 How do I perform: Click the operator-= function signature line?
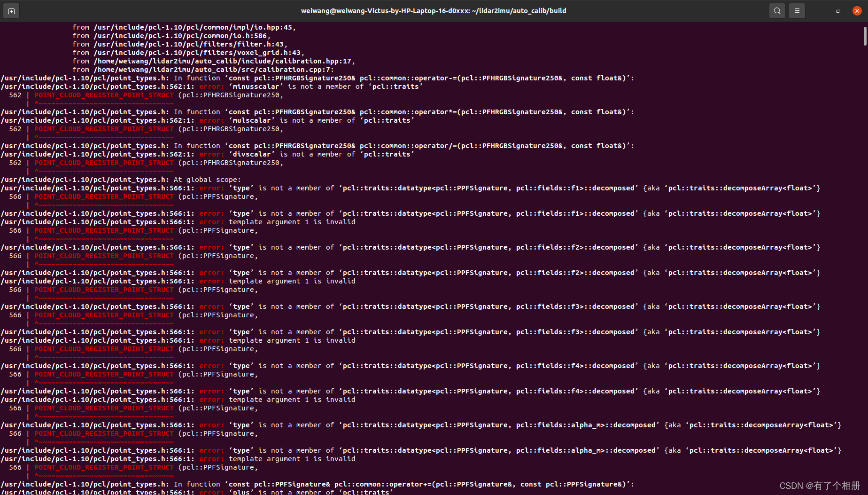318,78
